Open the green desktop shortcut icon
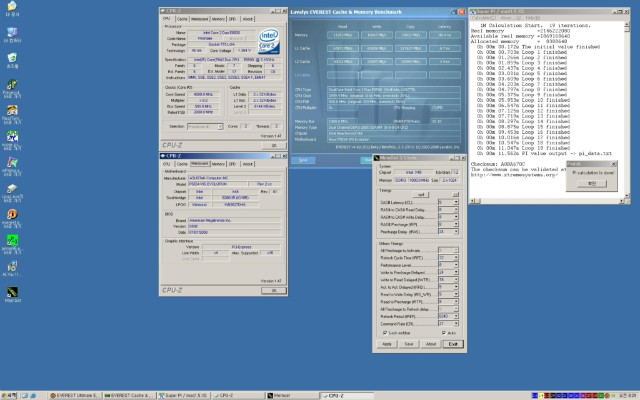Viewport: 640px width, 400px height. [12, 241]
